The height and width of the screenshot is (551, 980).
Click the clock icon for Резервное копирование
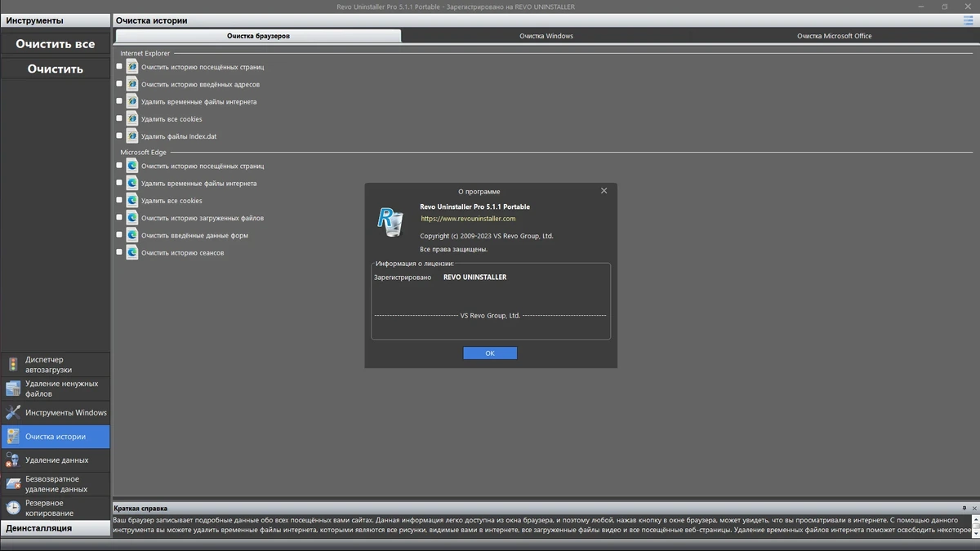tap(13, 508)
